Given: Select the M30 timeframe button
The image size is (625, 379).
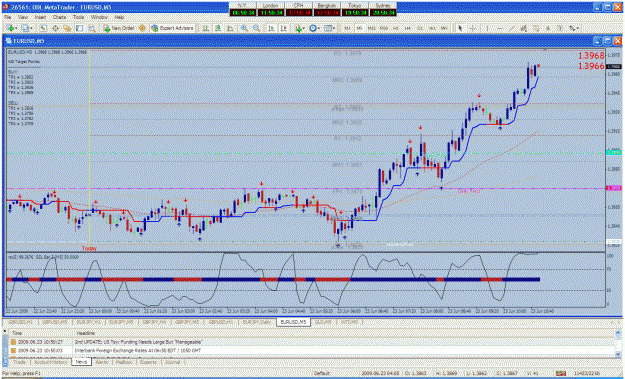Looking at the screenshot, I should tap(384, 28).
